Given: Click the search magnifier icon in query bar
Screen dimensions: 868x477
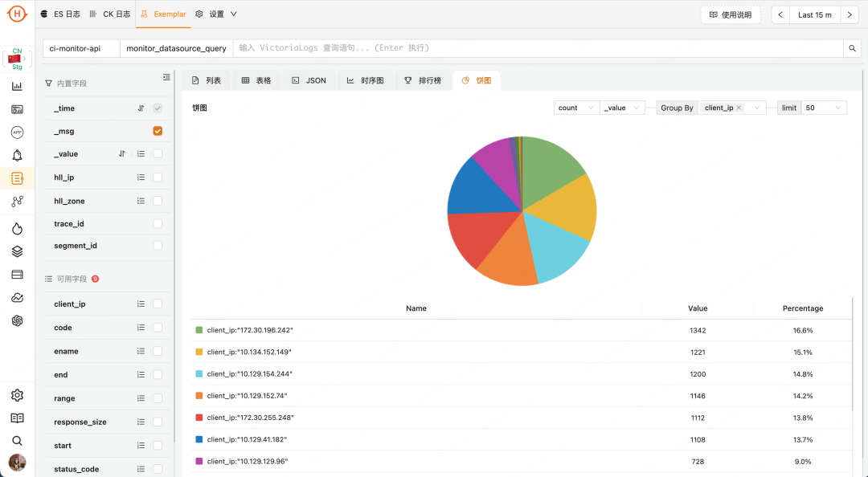Looking at the screenshot, I should click(x=853, y=48).
